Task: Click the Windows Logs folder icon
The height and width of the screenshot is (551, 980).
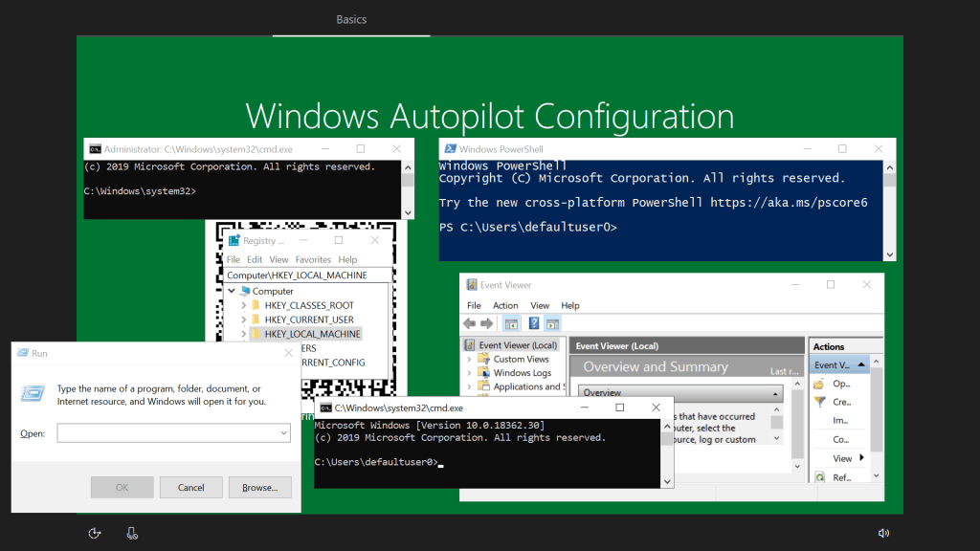Action: tap(483, 373)
